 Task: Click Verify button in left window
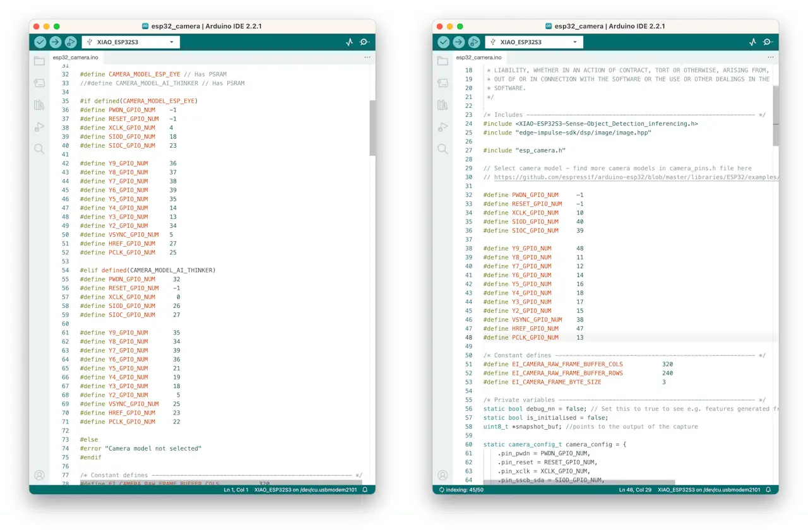click(40, 42)
